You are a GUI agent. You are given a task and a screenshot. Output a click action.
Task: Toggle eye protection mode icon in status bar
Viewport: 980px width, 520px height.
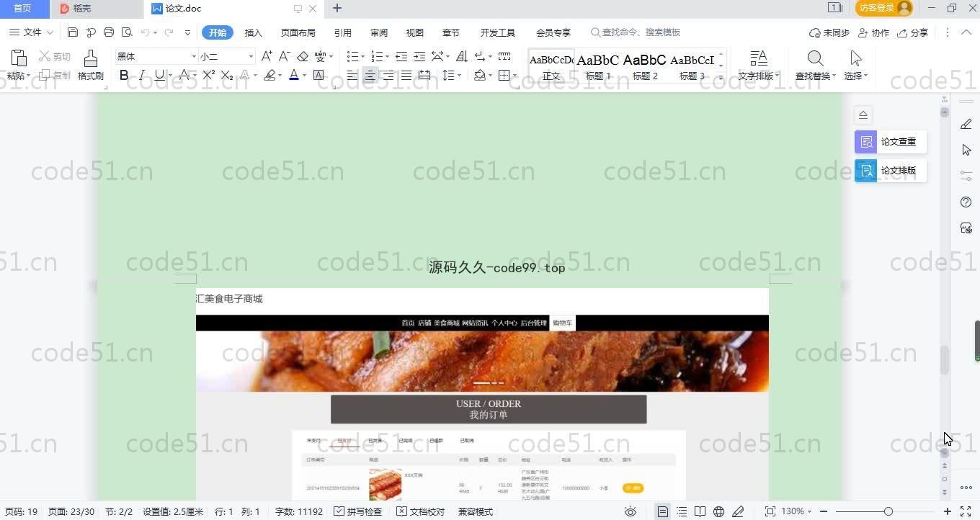pyautogui.click(x=631, y=511)
